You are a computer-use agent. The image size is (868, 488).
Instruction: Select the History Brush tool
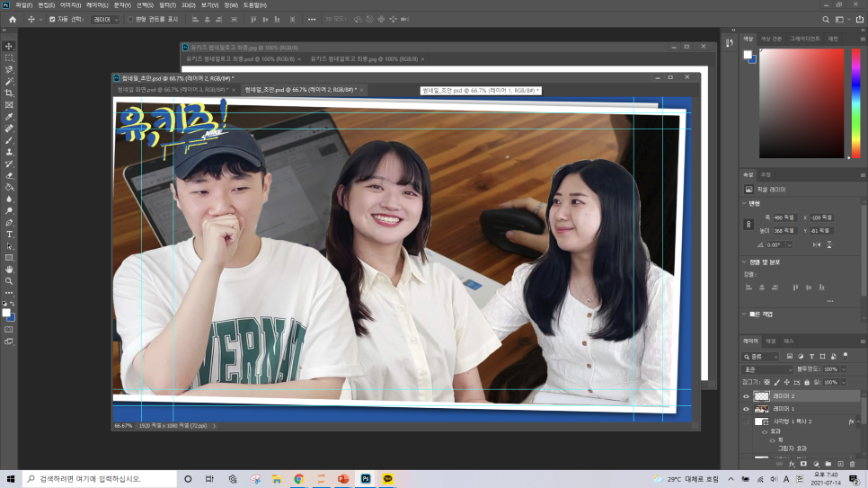click(9, 164)
